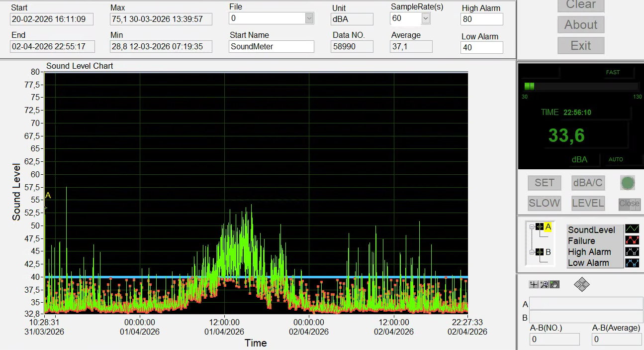The image size is (644, 350).
Task: Activate the zoom magnifier tool
Action: coord(544,284)
